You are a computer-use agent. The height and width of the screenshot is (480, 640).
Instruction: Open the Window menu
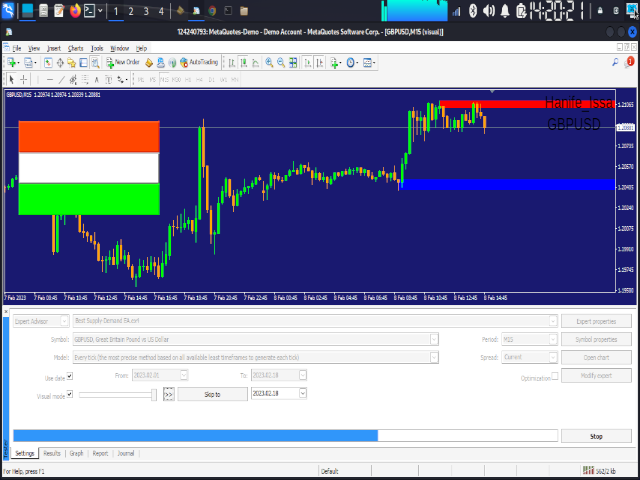click(120, 48)
